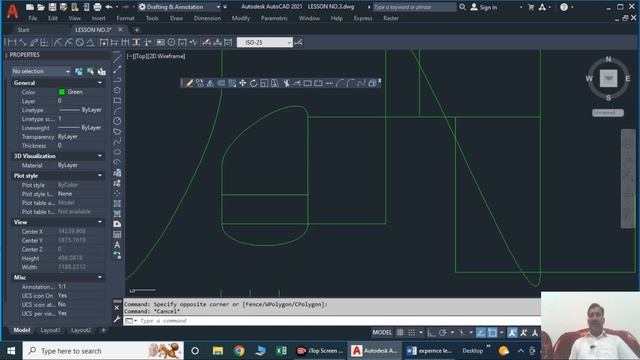Click the Save icon in Quick Access
The image size is (640, 360).
pyautogui.click(x=52, y=7)
